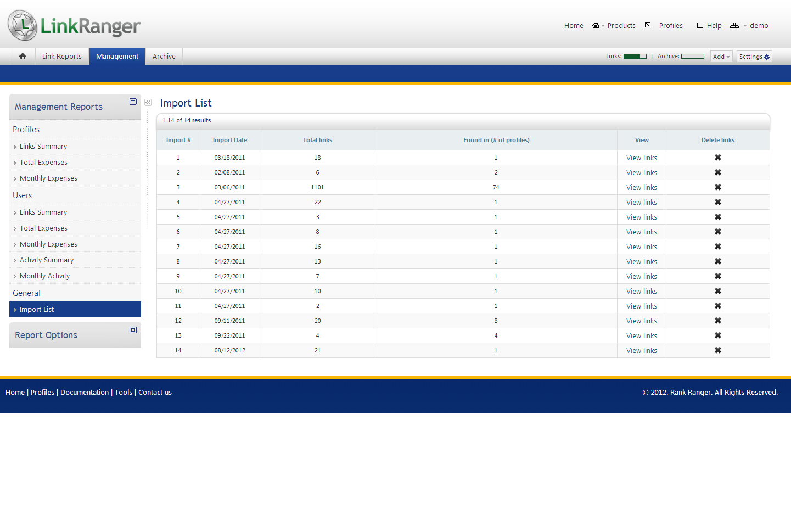Collapse the Management Reports panel
791x532 pixels.
click(x=133, y=102)
